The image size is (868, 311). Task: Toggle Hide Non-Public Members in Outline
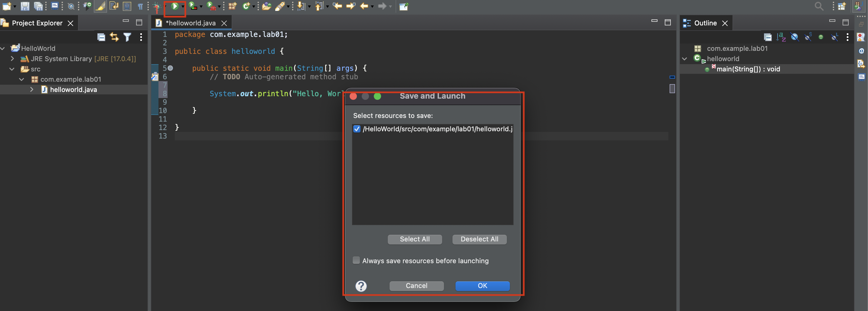point(821,37)
